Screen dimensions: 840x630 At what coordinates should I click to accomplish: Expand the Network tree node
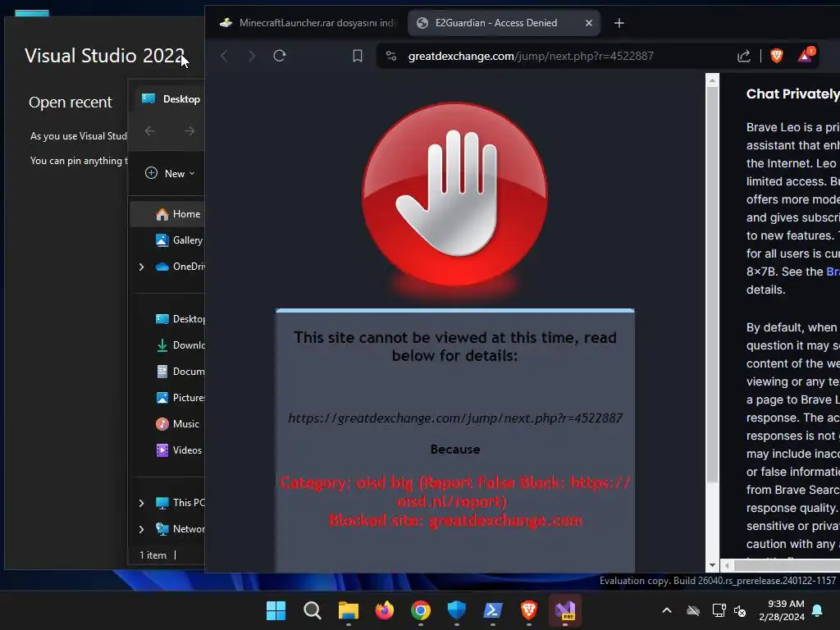141,529
